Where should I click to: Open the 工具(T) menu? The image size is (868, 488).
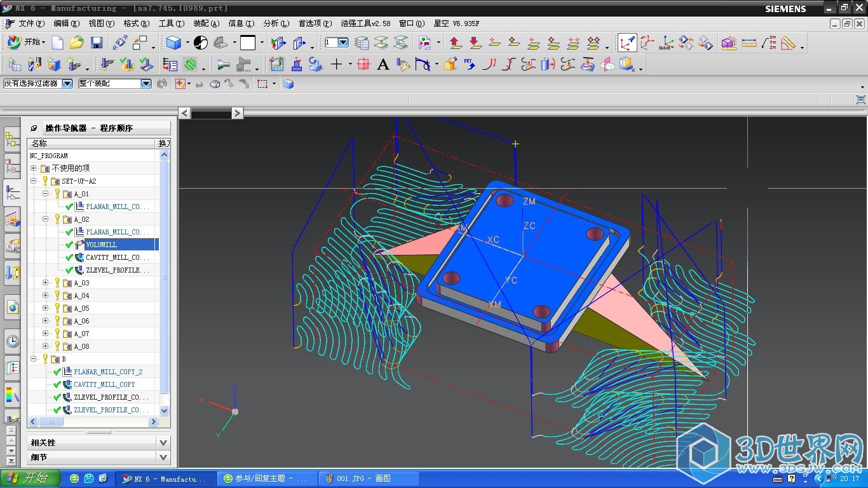click(171, 24)
